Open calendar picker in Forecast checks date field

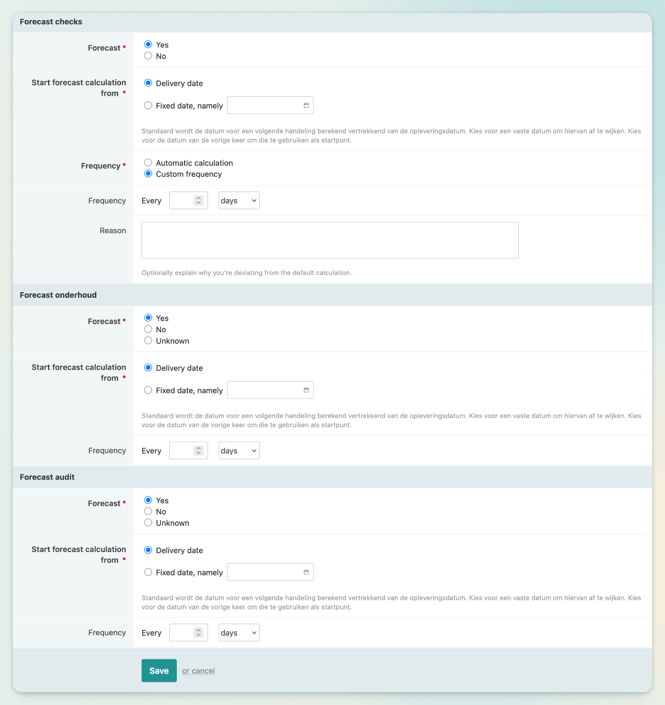[306, 105]
